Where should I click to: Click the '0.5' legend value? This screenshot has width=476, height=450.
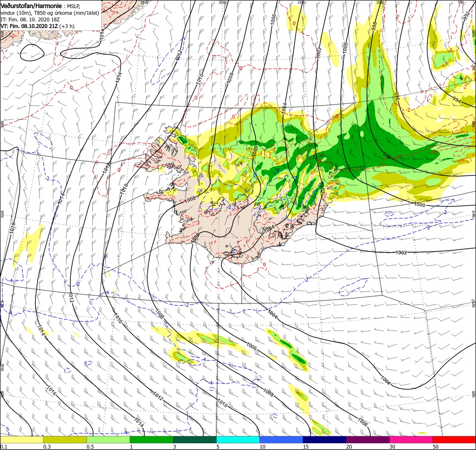(90, 447)
